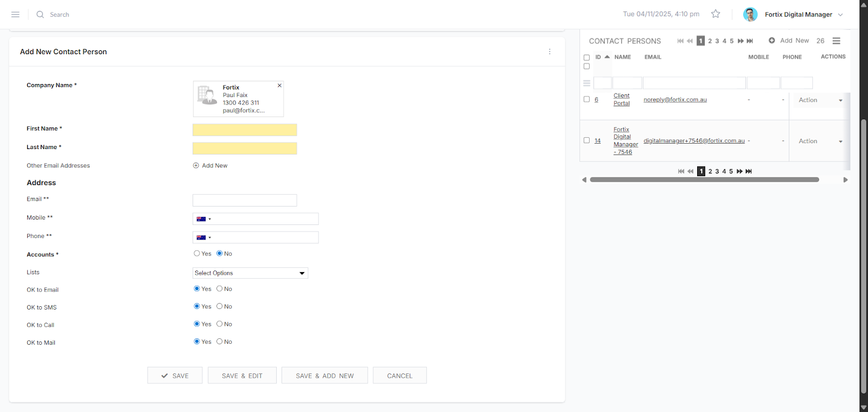Open the three-dot options menu on form
Viewport: 868px width, 412px height.
(x=550, y=51)
